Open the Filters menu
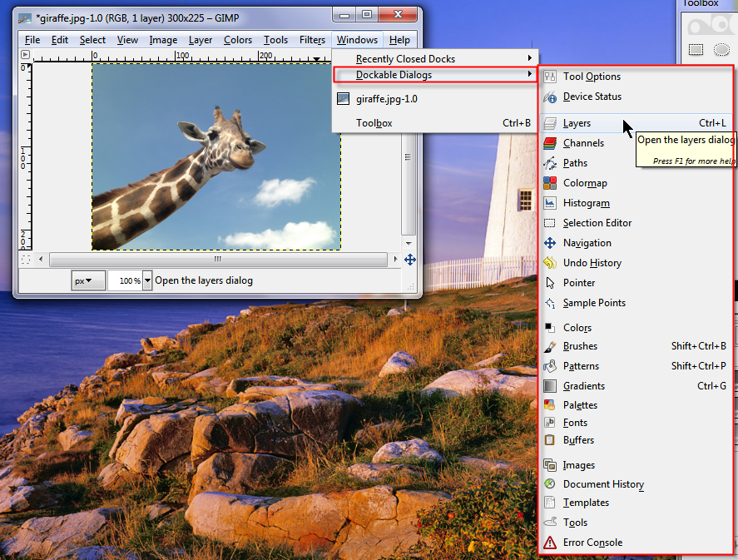Viewport: 738px width, 560px height. click(x=312, y=40)
